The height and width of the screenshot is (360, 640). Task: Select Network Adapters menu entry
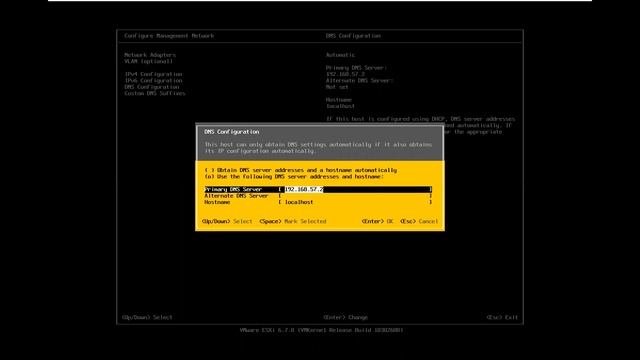150,55
